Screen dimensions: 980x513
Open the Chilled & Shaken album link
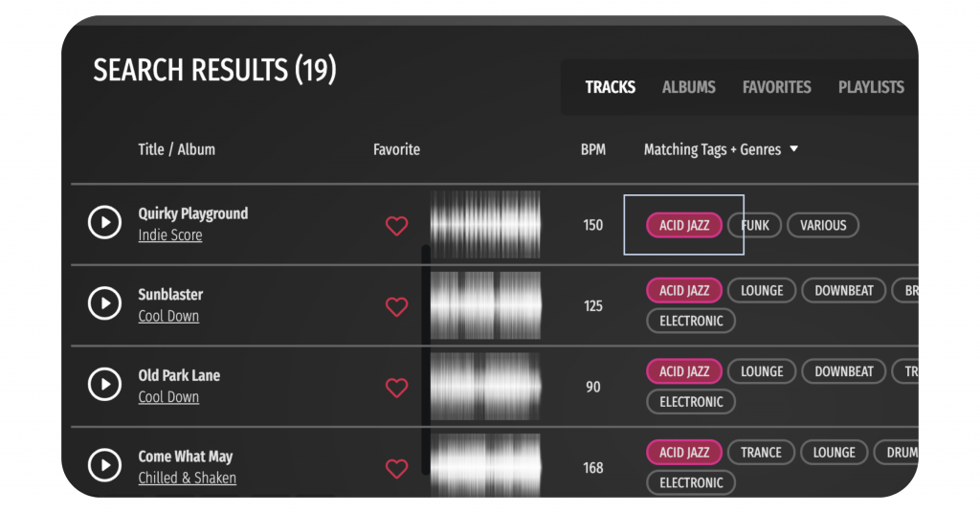click(187, 478)
